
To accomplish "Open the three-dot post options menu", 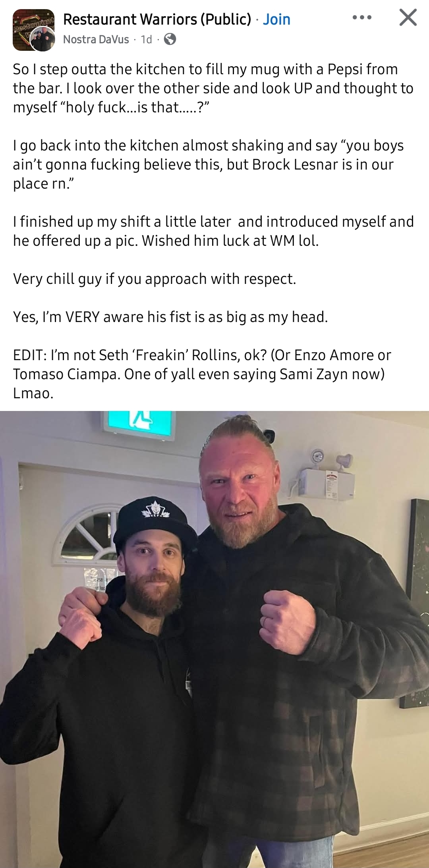I will tap(362, 17).
